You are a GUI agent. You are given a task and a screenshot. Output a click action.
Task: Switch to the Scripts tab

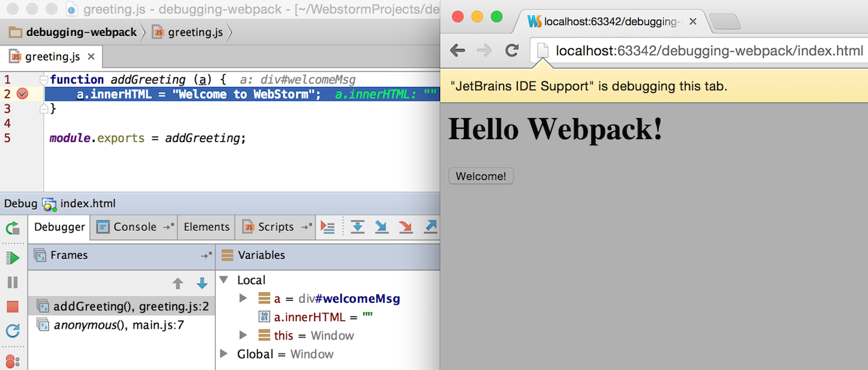pos(275,227)
